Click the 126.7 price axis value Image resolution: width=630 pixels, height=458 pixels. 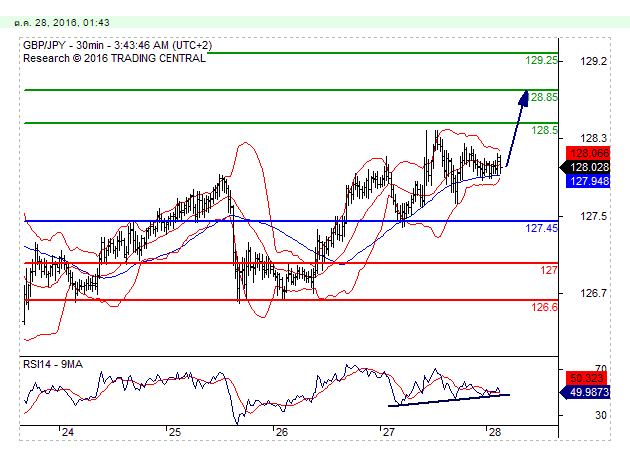593,293
